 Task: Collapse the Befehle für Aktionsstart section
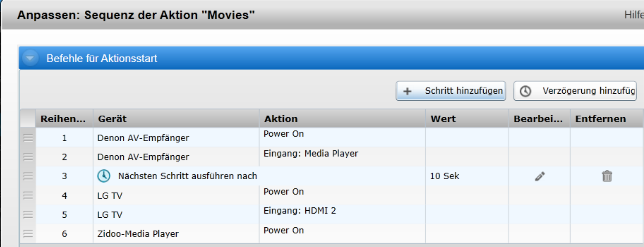[x=30, y=58]
